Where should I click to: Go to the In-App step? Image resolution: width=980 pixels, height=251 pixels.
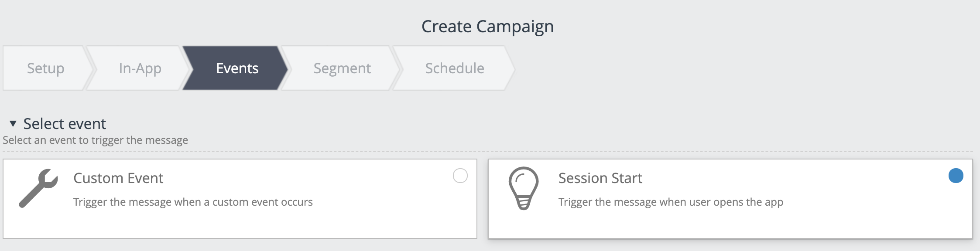point(140,68)
